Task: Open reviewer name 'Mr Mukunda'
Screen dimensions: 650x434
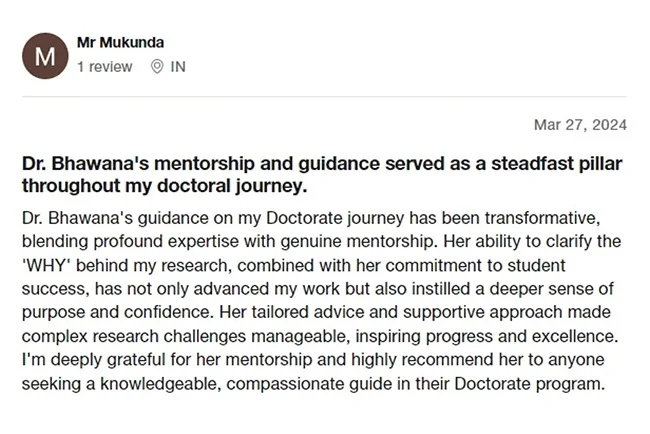Action: pyautogui.click(x=120, y=43)
